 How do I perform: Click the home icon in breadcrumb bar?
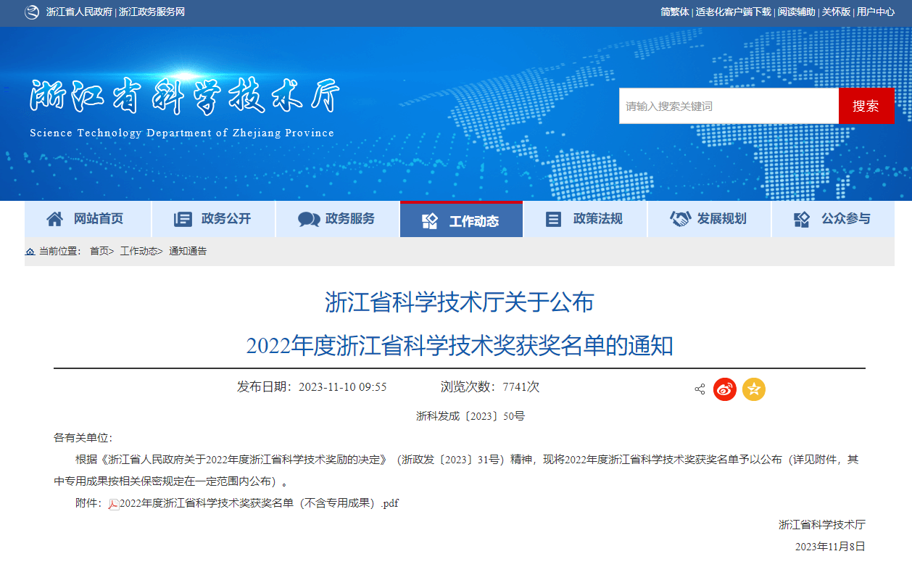(x=30, y=252)
